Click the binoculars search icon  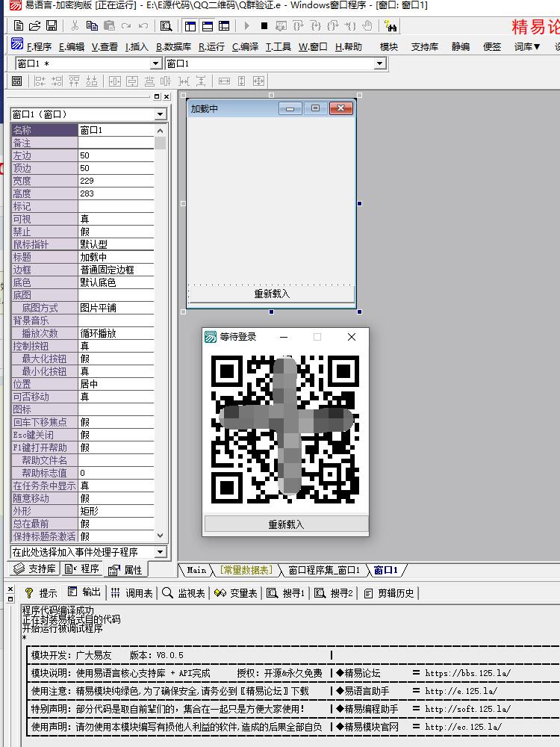point(391,25)
